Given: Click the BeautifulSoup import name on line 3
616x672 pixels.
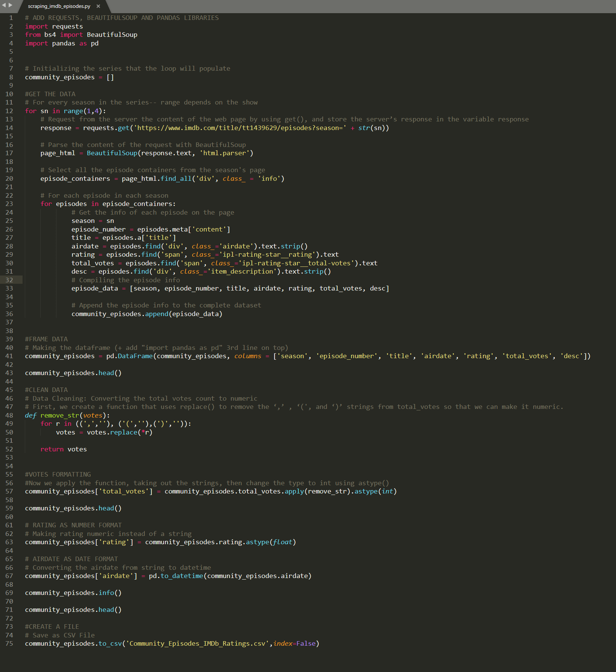Looking at the screenshot, I should tap(112, 35).
